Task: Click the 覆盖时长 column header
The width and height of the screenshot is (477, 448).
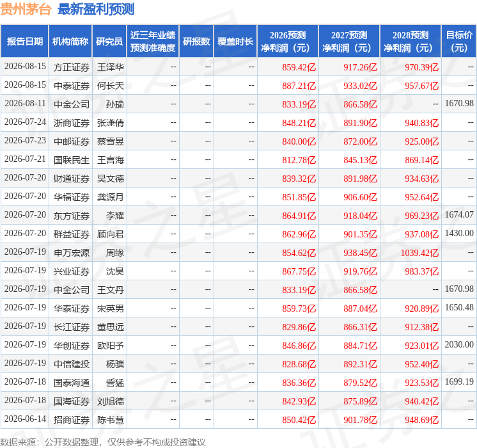Action: click(x=235, y=42)
